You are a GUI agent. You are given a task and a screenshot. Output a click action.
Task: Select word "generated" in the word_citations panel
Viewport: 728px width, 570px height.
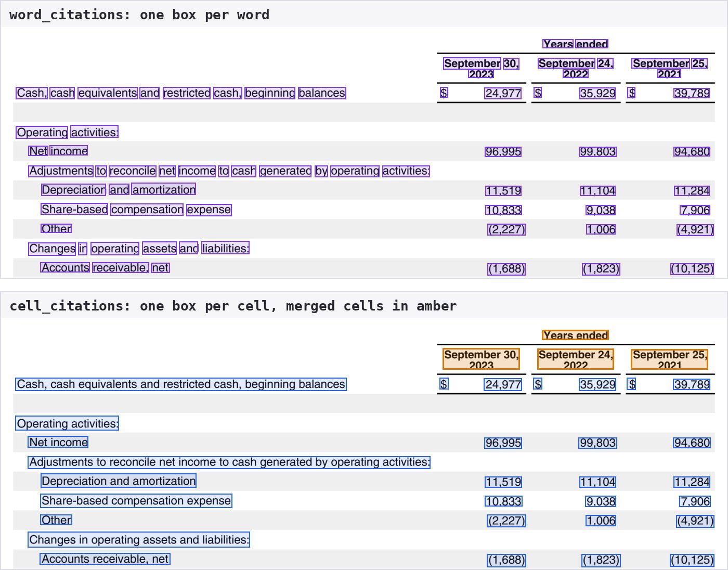tap(285, 171)
